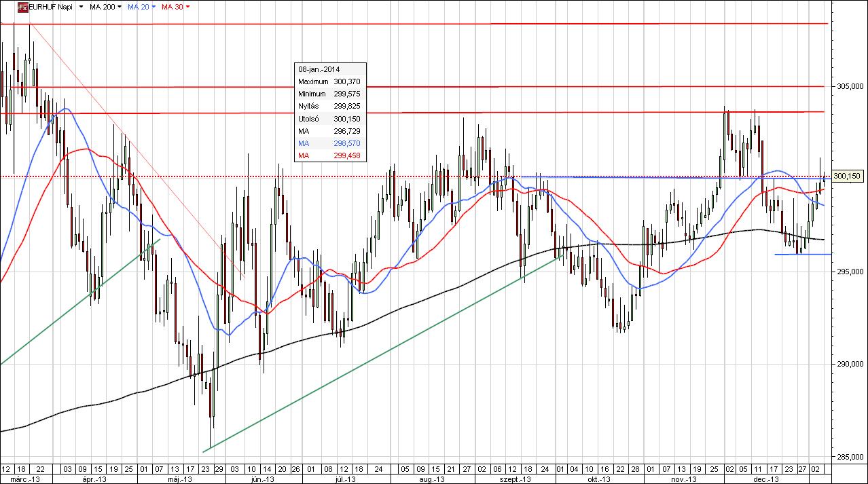This screenshot has height=484, width=868.
Task: Click the Maximum 300,370 row in the info box
Action: pyautogui.click(x=329, y=81)
